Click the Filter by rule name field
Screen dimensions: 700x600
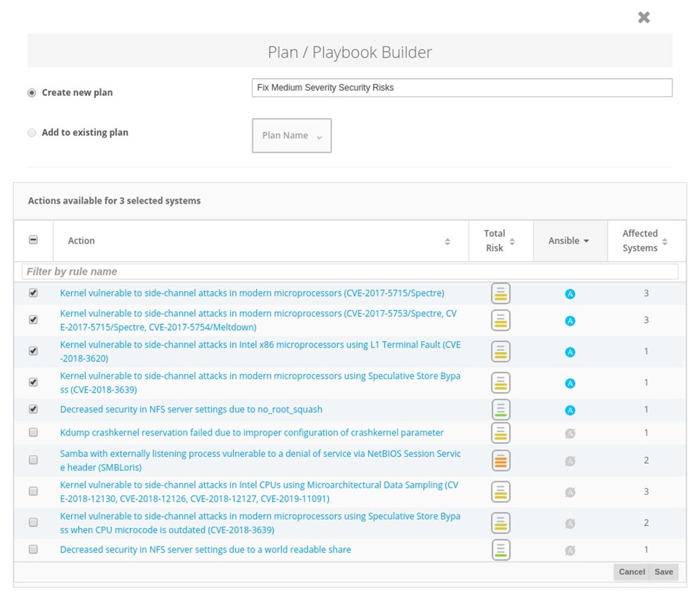[x=349, y=272]
